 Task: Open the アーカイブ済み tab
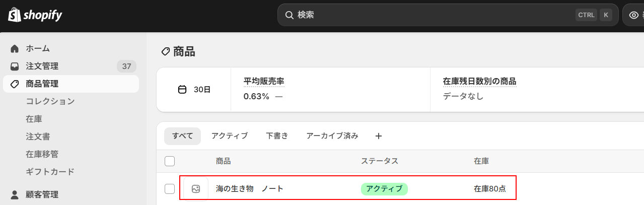[332, 136]
